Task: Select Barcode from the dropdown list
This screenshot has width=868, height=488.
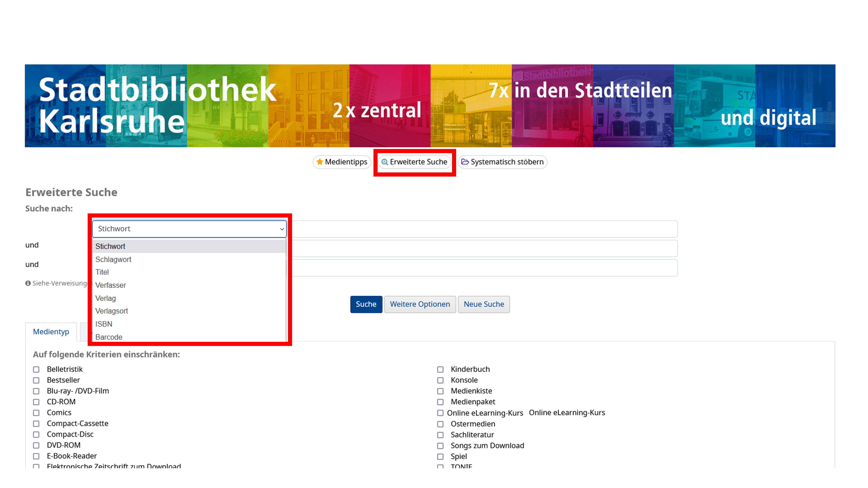Action: click(x=189, y=337)
